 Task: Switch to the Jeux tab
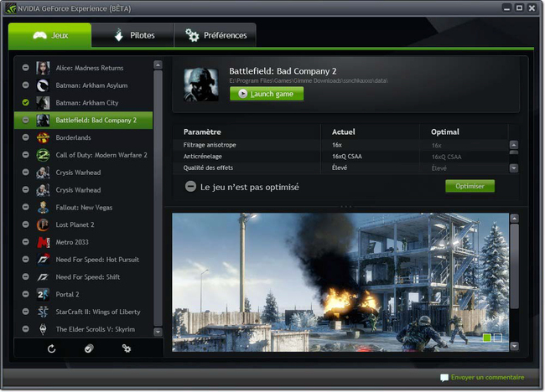[49, 35]
